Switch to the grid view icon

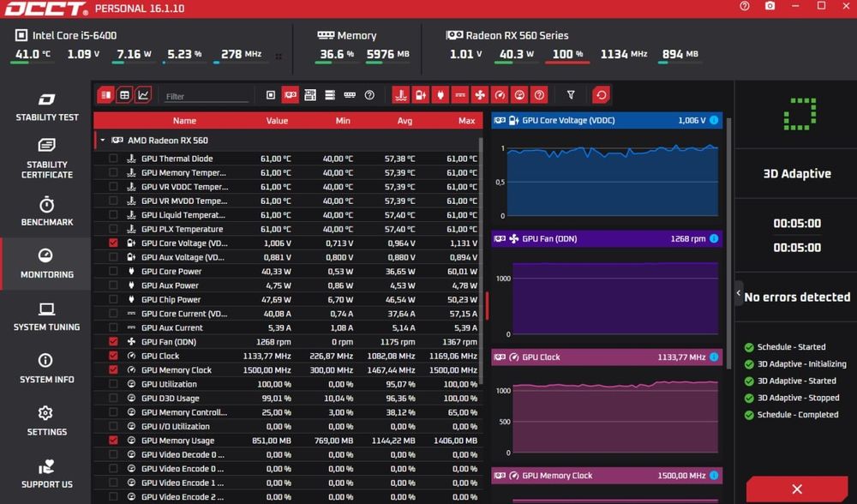point(124,95)
